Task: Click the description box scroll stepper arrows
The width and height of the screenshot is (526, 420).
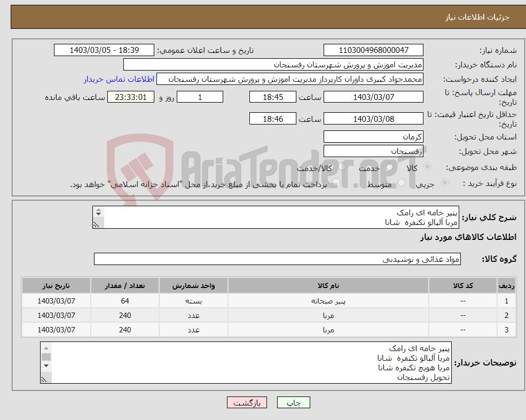Action: pos(98,212)
